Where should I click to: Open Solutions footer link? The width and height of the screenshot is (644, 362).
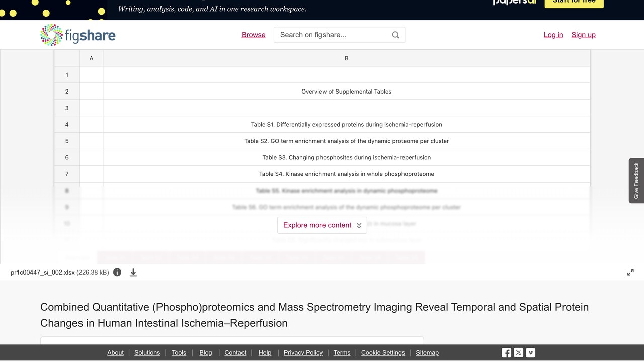pyautogui.click(x=147, y=353)
